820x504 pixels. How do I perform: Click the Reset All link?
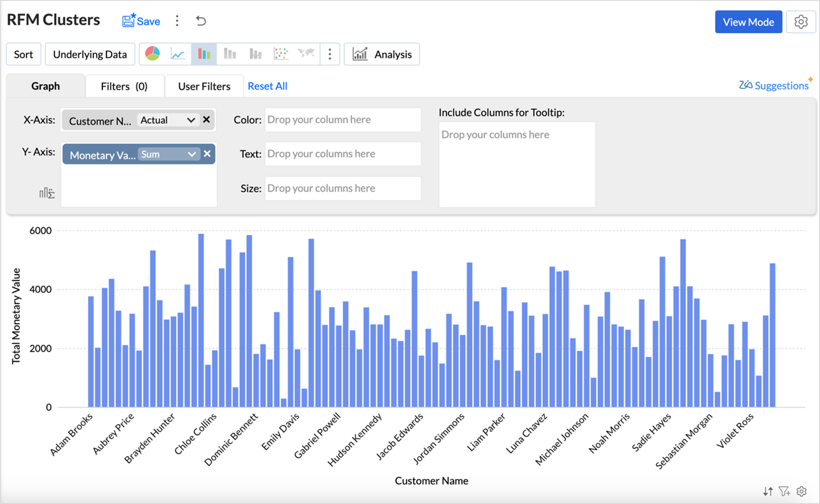[x=267, y=86]
